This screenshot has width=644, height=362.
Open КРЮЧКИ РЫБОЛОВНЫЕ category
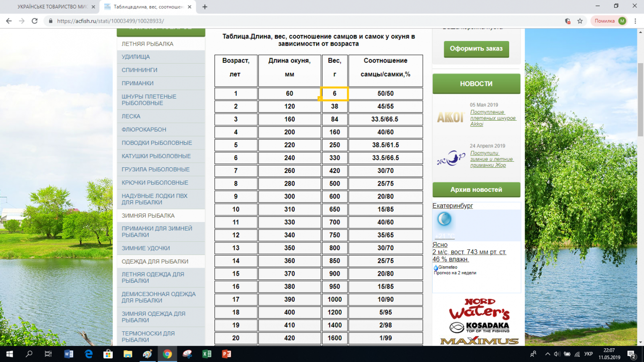coord(161,182)
